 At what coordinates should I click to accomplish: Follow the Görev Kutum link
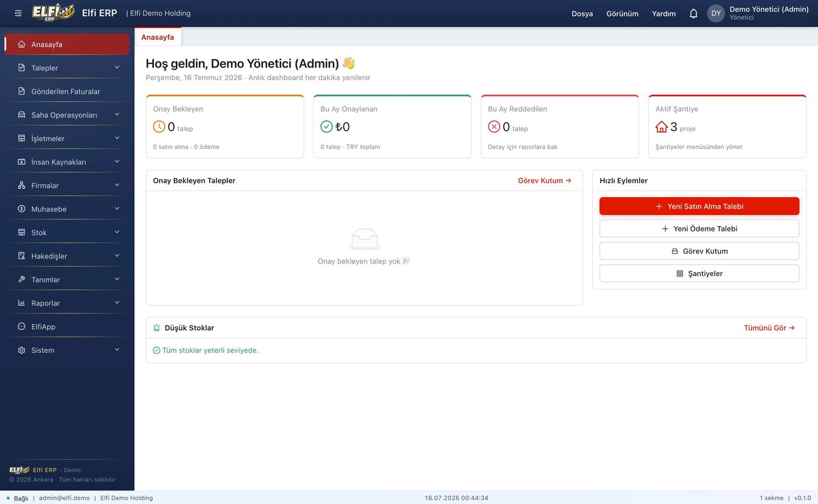coord(545,180)
